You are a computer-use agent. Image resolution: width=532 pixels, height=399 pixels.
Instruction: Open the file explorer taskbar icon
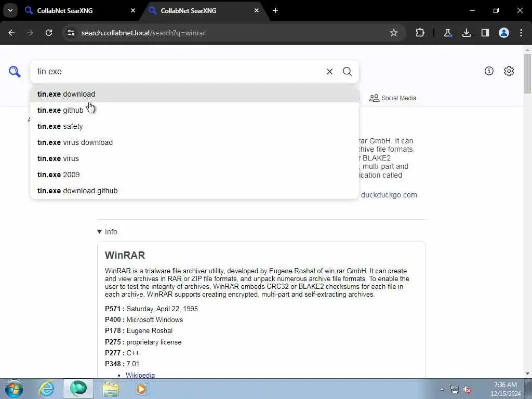(x=111, y=389)
